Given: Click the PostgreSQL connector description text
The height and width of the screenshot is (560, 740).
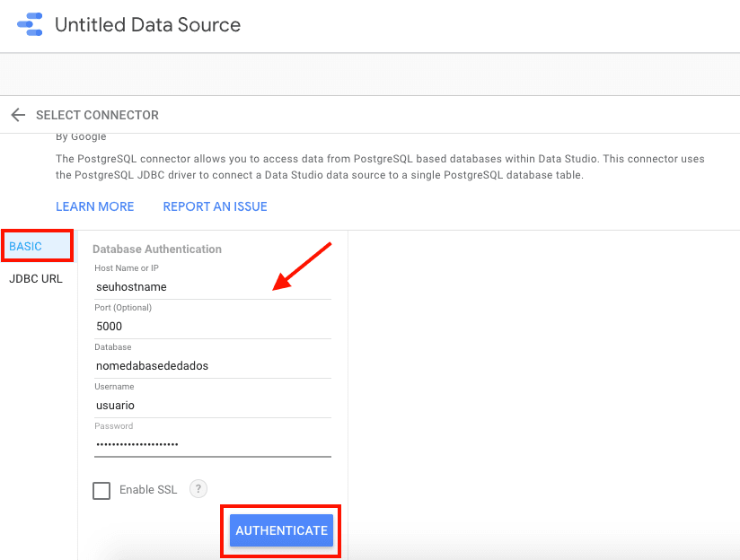Looking at the screenshot, I should [379, 167].
